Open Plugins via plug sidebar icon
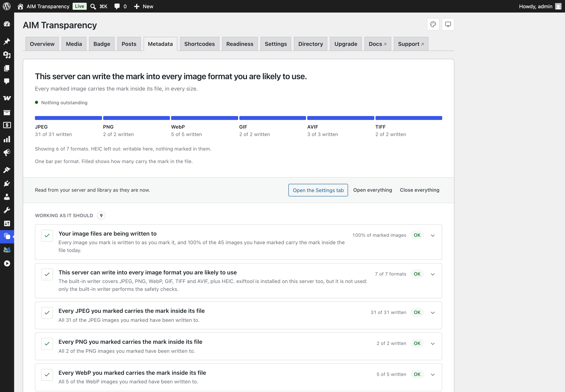This screenshot has width=565, height=392. click(x=7, y=183)
